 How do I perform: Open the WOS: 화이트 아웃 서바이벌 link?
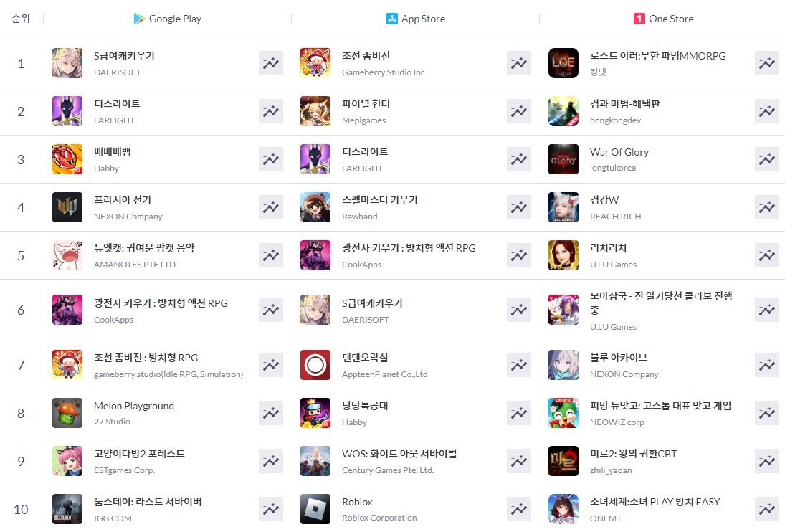coord(399,453)
